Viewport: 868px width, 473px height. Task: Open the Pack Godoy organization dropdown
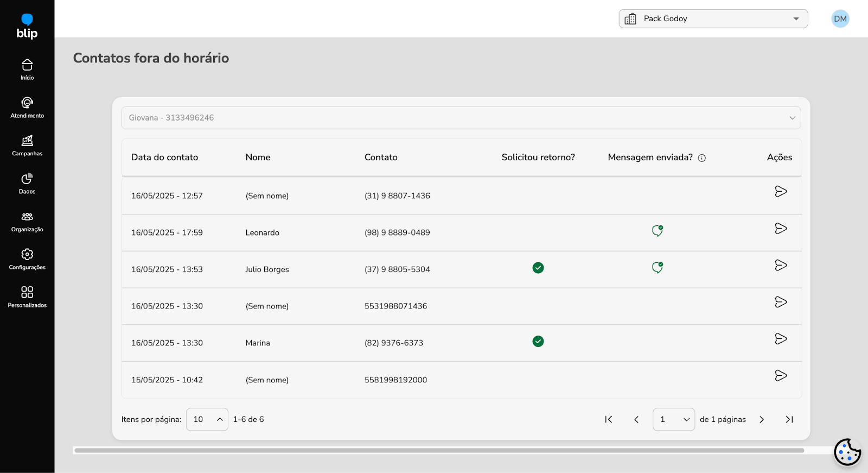tap(713, 18)
